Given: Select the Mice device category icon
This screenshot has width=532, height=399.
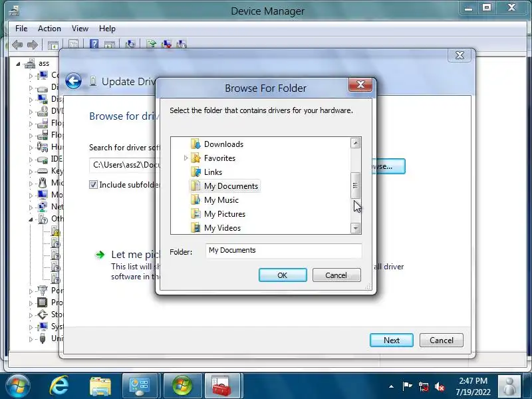Looking at the screenshot, I should click(x=43, y=183).
